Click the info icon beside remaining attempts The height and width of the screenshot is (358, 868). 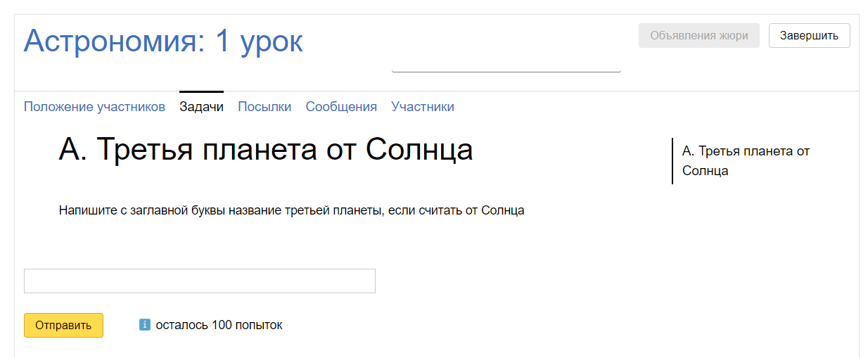click(145, 325)
